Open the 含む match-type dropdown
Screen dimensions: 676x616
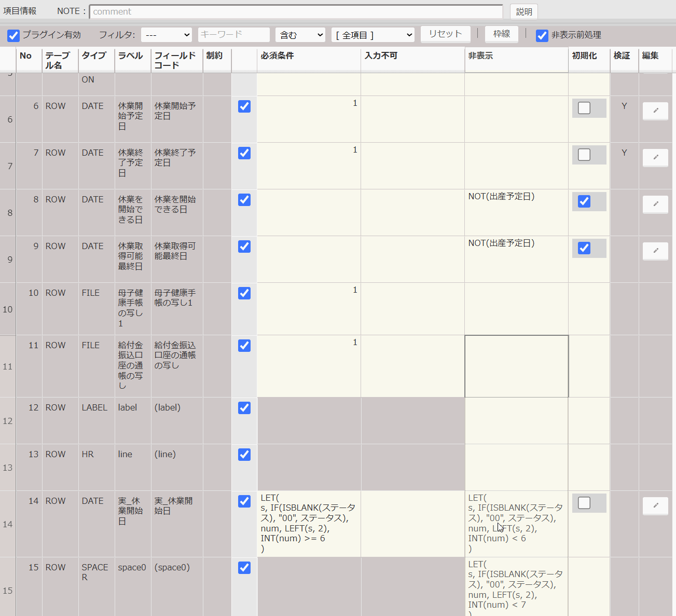coord(300,34)
